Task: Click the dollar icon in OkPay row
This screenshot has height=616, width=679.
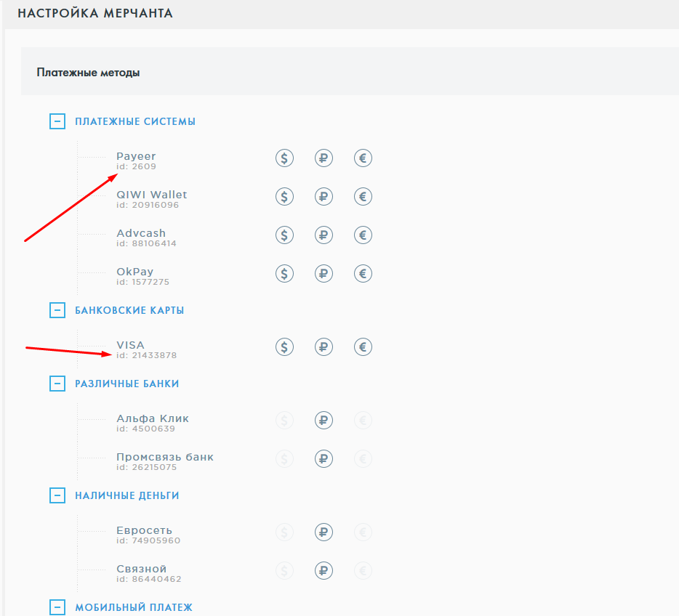Action: click(x=284, y=273)
